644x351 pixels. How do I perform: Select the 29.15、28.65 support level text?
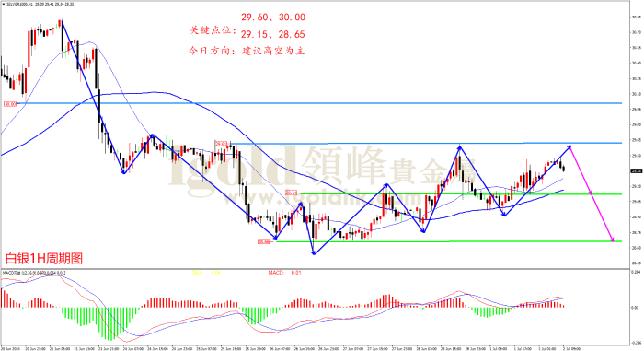(273, 35)
